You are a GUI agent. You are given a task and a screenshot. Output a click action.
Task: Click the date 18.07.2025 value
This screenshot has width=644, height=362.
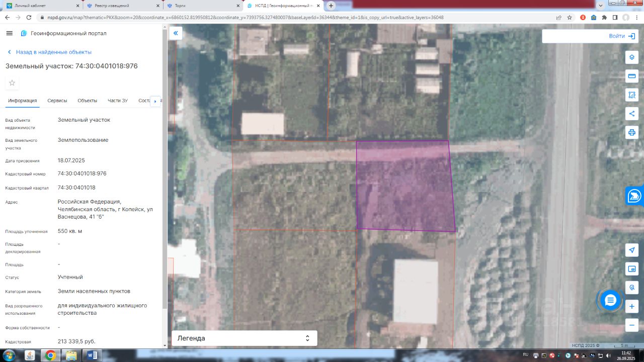pos(71,160)
